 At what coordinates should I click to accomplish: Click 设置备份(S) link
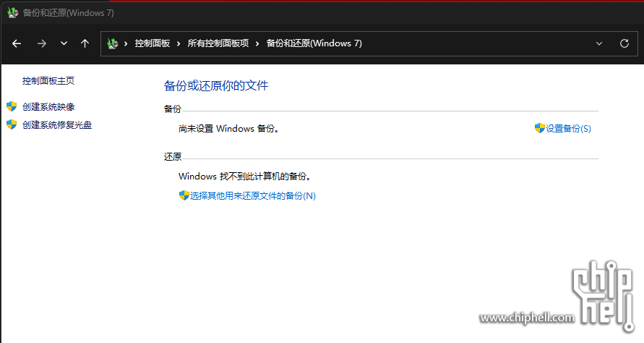pos(568,129)
